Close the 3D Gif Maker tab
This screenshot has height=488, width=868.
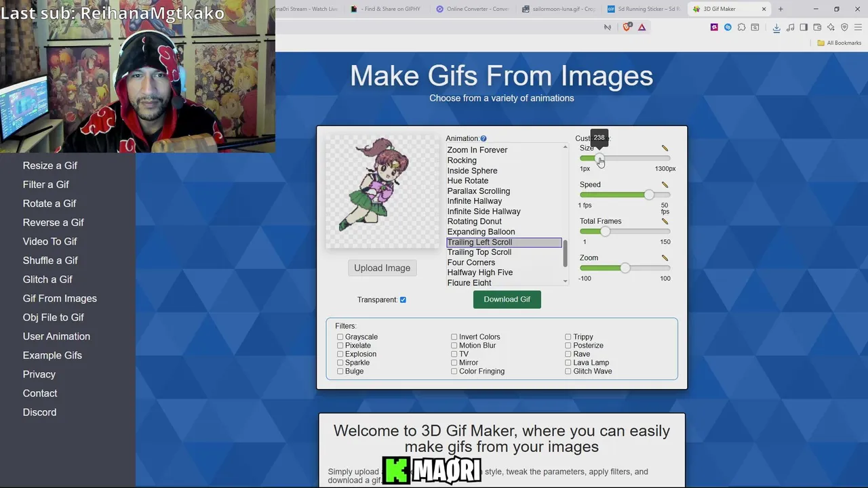pyautogui.click(x=764, y=9)
